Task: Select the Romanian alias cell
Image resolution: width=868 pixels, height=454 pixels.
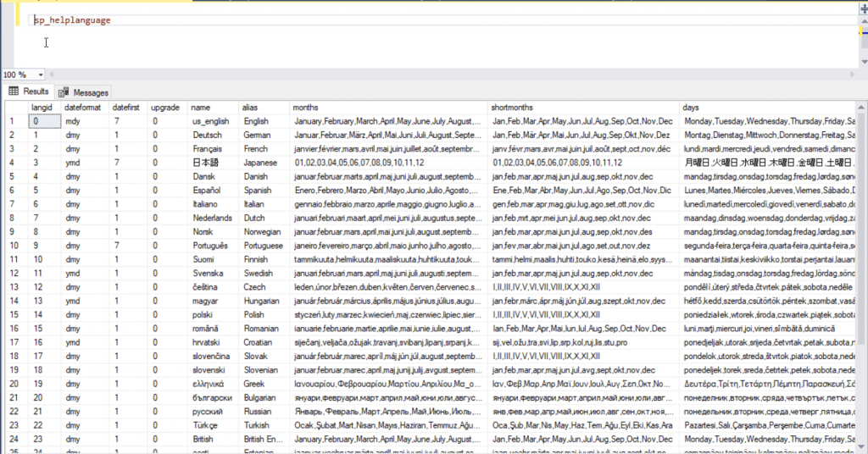Action: [x=264, y=329]
